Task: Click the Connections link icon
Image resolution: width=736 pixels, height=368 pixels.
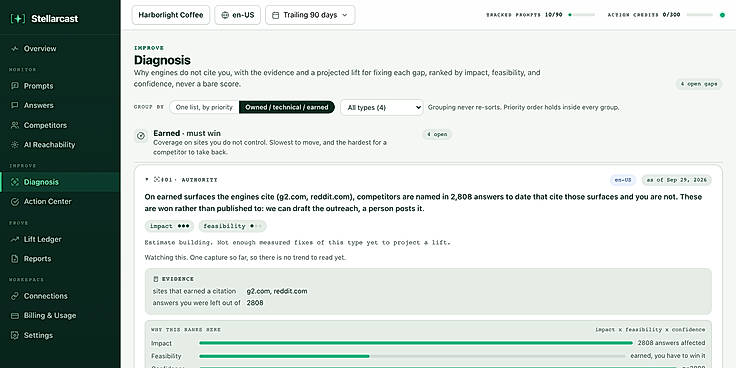Action: 15,296
